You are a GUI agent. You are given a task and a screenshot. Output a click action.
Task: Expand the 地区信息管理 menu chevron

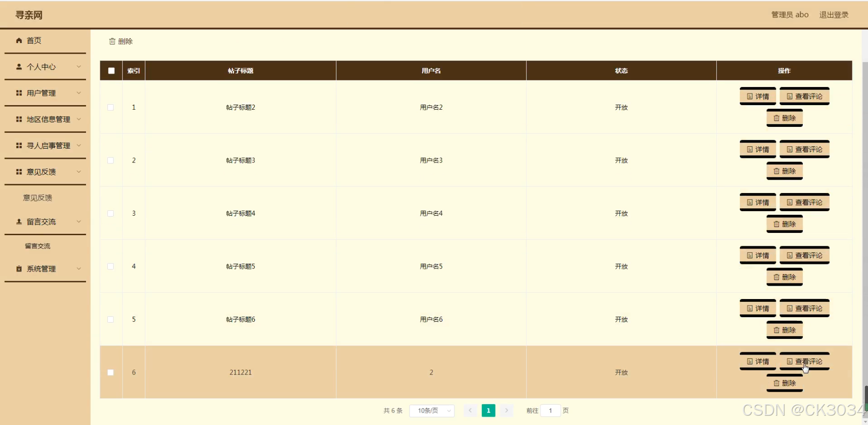[x=79, y=119]
